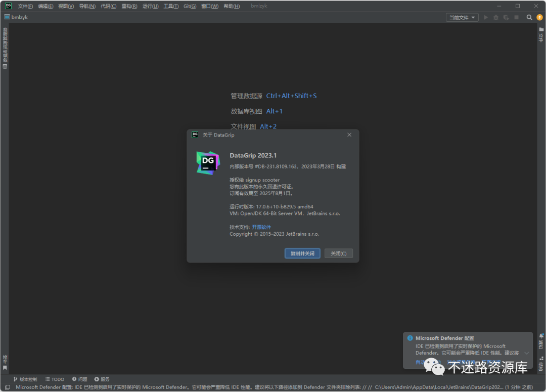Click the Microsoft Defender status bar message
Image resolution: width=546 pixels, height=392 pixels.
(x=274, y=387)
